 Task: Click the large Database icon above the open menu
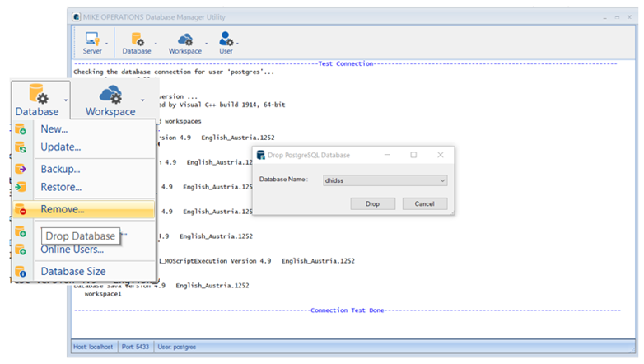pos(38,94)
